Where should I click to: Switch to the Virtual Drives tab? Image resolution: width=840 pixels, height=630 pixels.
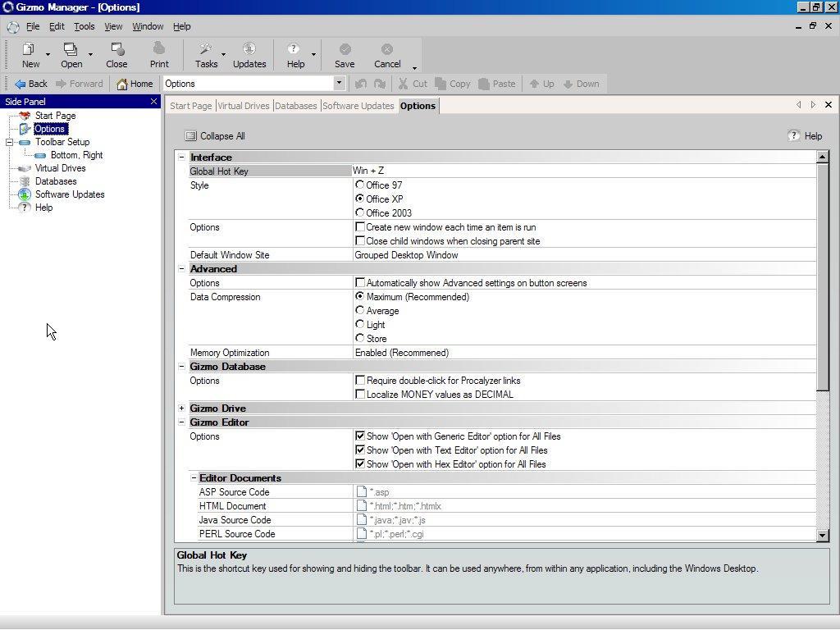pos(243,106)
